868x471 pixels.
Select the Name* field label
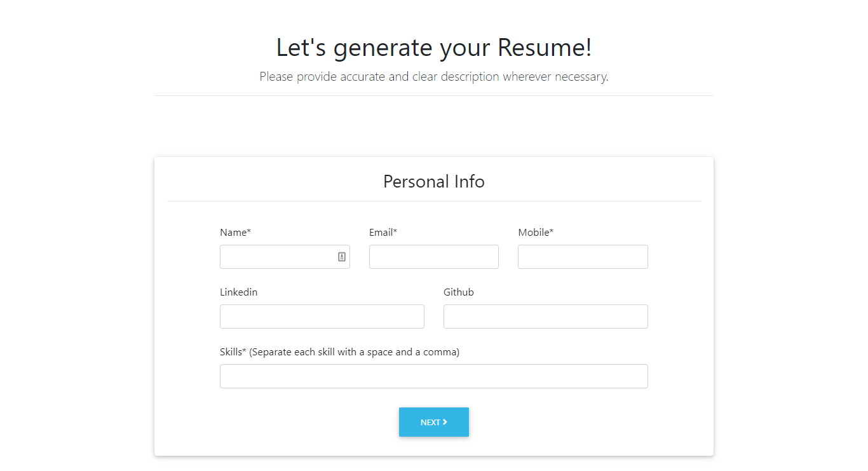pyautogui.click(x=235, y=232)
